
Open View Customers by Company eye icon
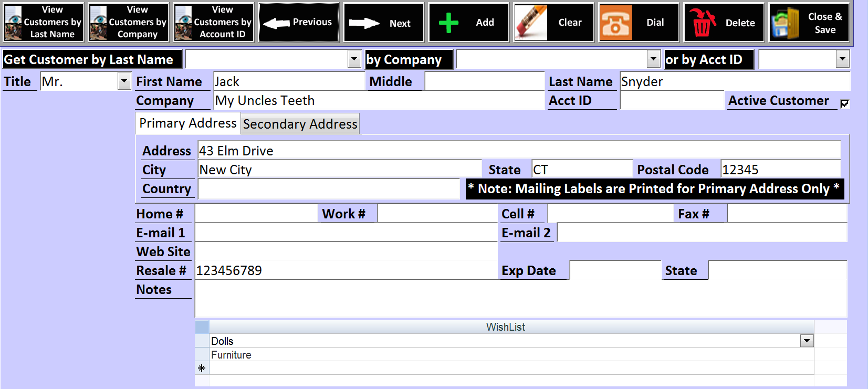99,23
